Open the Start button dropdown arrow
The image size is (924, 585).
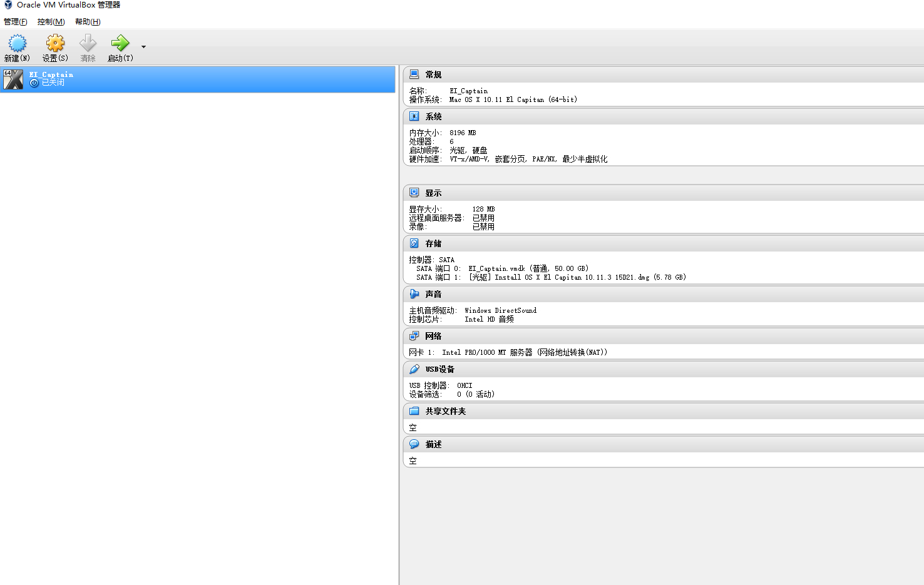click(143, 47)
